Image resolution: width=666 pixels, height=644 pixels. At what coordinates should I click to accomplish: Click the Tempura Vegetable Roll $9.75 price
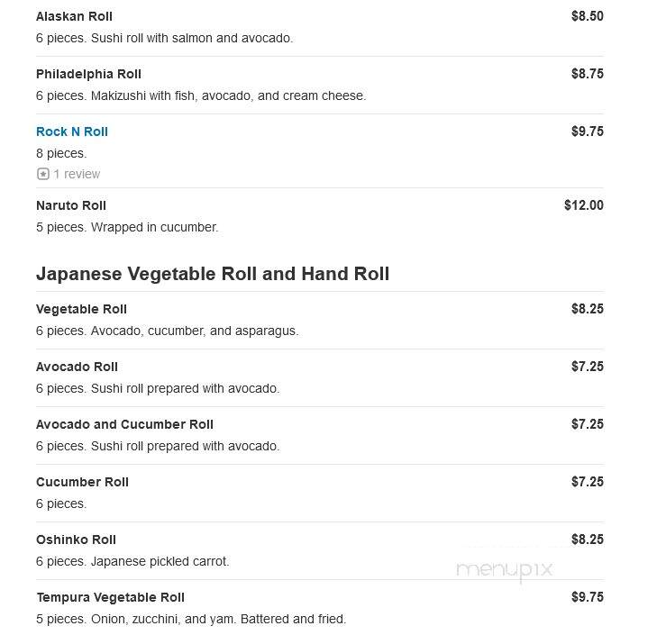(x=588, y=597)
